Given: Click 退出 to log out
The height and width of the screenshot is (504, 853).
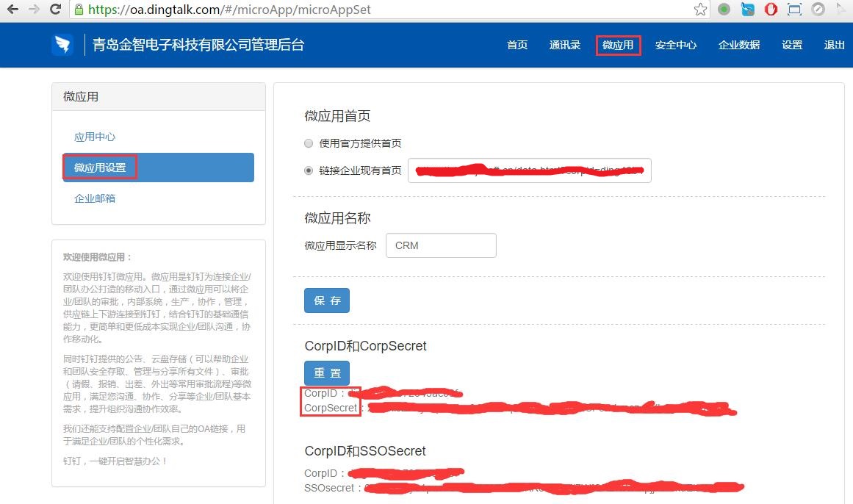Looking at the screenshot, I should 834,45.
